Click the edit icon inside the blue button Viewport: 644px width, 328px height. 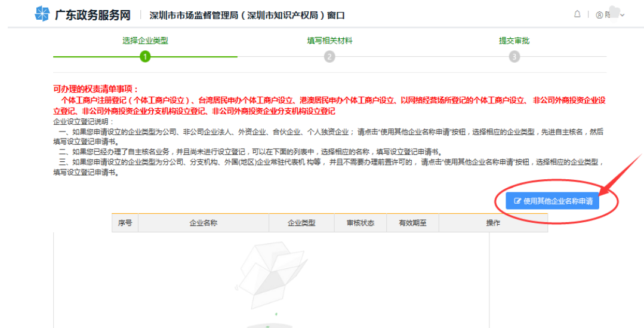click(517, 201)
